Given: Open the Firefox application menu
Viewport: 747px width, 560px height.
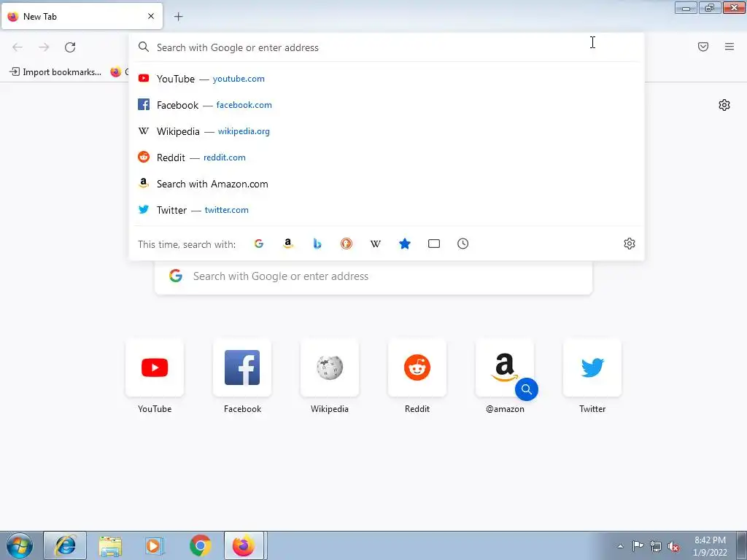Looking at the screenshot, I should (729, 47).
